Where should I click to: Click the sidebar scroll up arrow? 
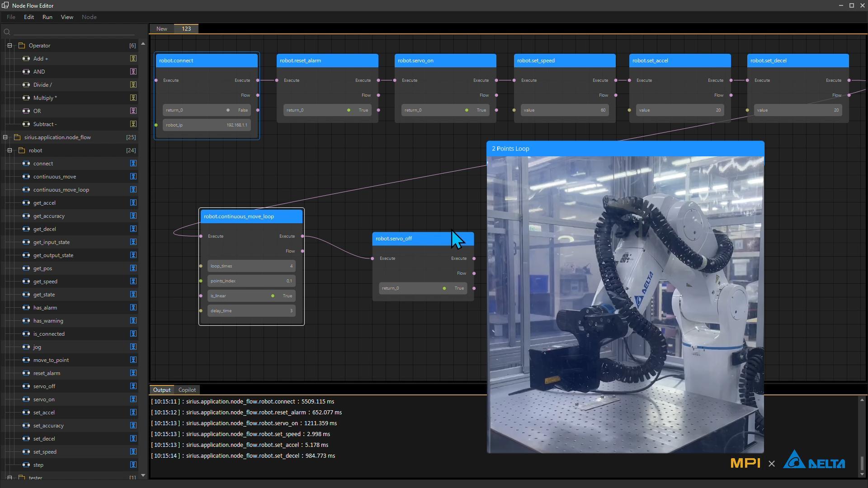[143, 44]
